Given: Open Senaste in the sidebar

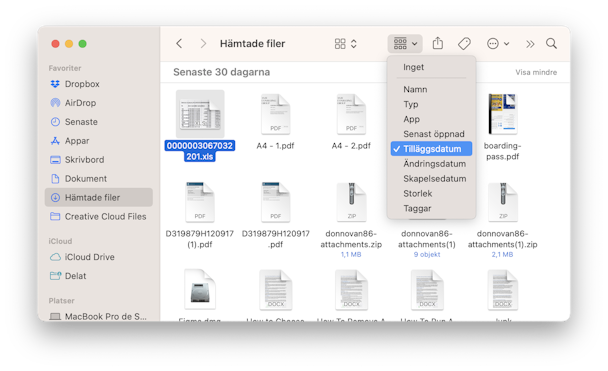Looking at the screenshot, I should pos(98,122).
